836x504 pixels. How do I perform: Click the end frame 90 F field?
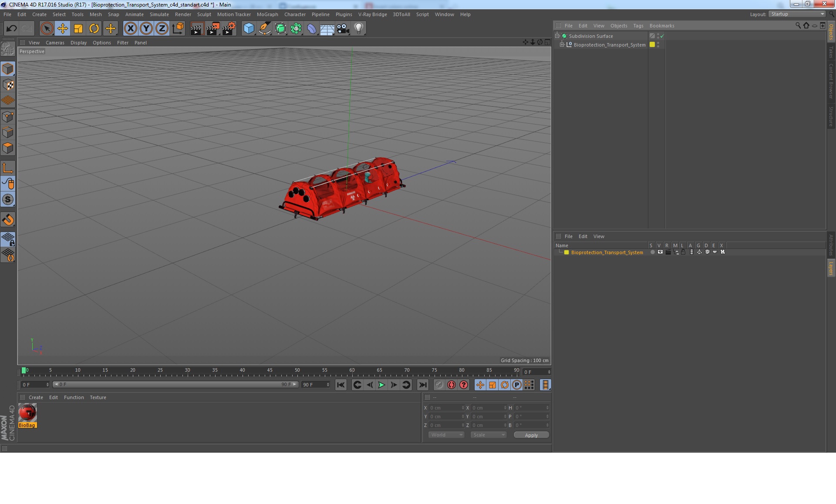coord(316,385)
